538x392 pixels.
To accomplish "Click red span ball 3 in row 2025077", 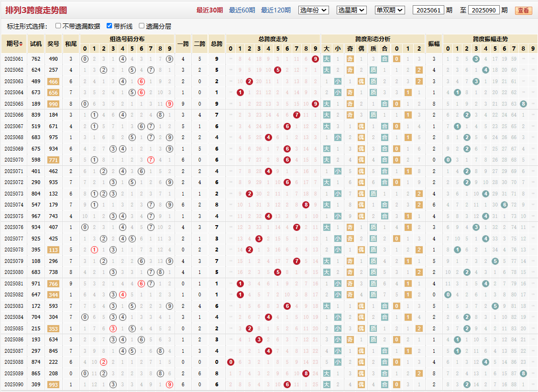I will point(259,239).
